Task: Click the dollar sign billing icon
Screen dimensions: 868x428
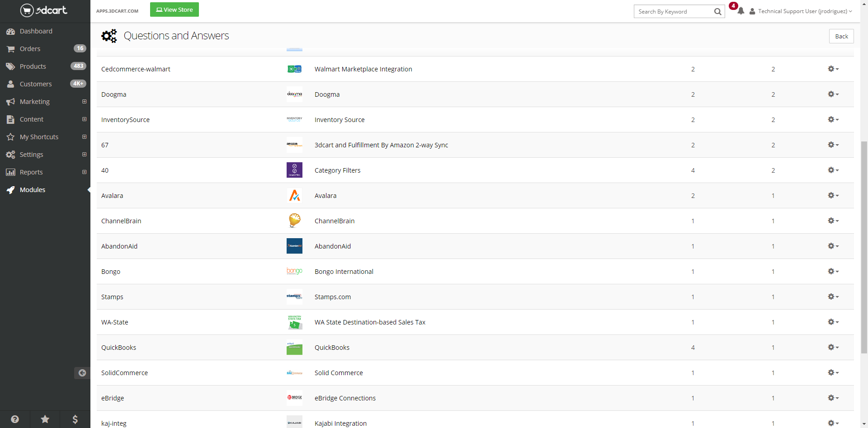Action: pos(75,419)
